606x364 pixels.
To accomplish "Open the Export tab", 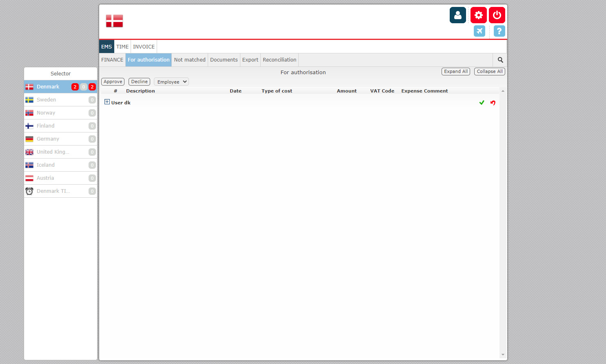I will coord(250,60).
